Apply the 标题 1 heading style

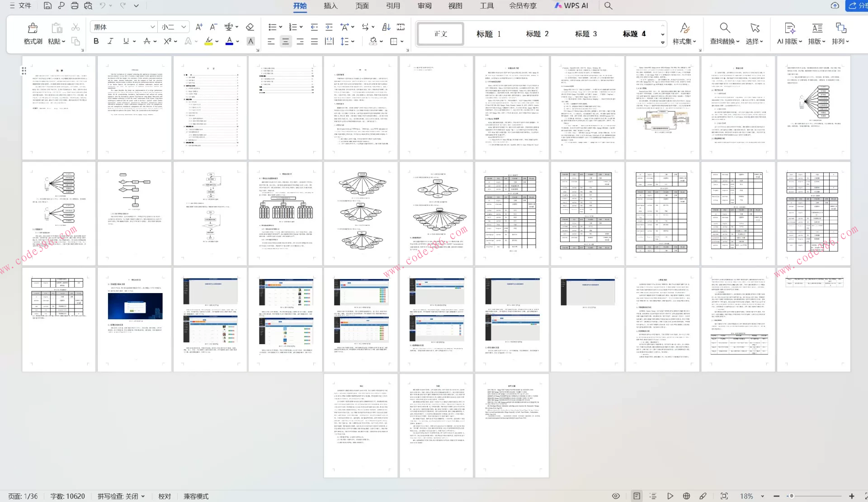[x=488, y=34]
